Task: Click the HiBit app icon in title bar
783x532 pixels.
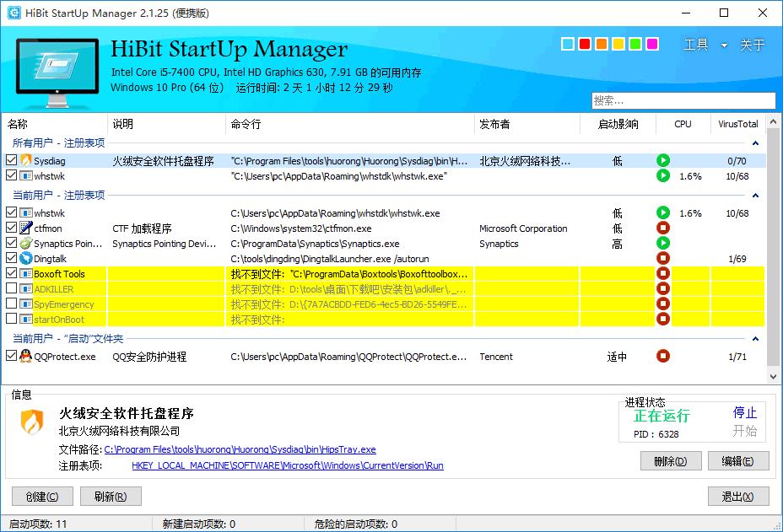Action: click(14, 13)
